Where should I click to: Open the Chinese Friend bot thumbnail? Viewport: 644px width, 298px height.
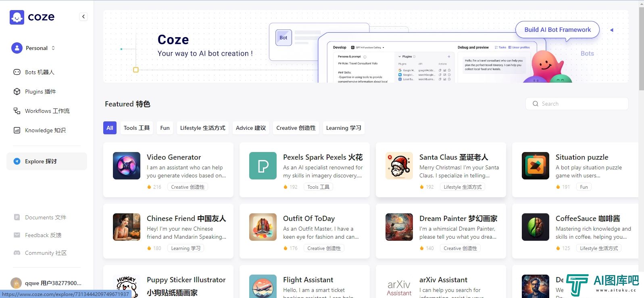(127, 227)
